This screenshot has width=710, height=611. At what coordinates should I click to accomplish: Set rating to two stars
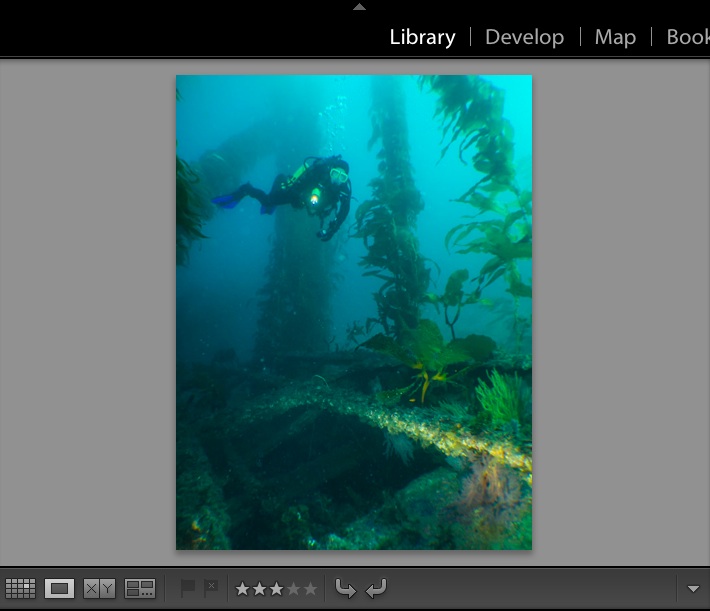pyautogui.click(x=259, y=589)
